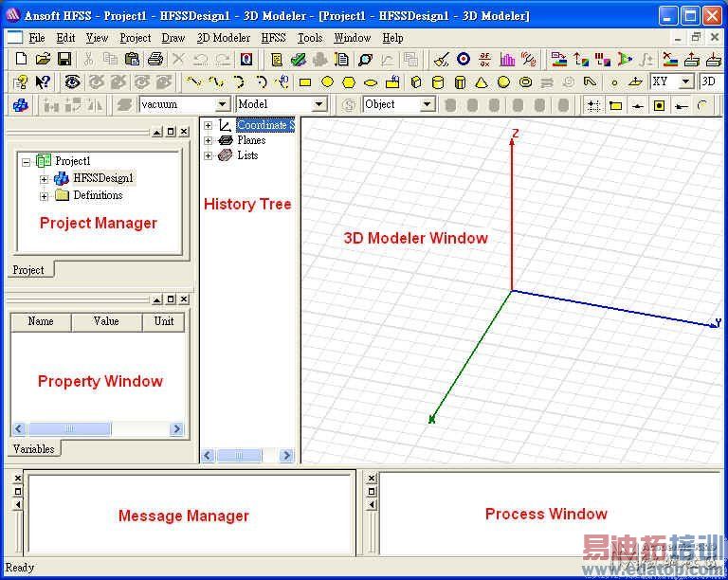Screen dimensions: 728x580
Task: Select the Draw Box tool
Action: coord(416,82)
